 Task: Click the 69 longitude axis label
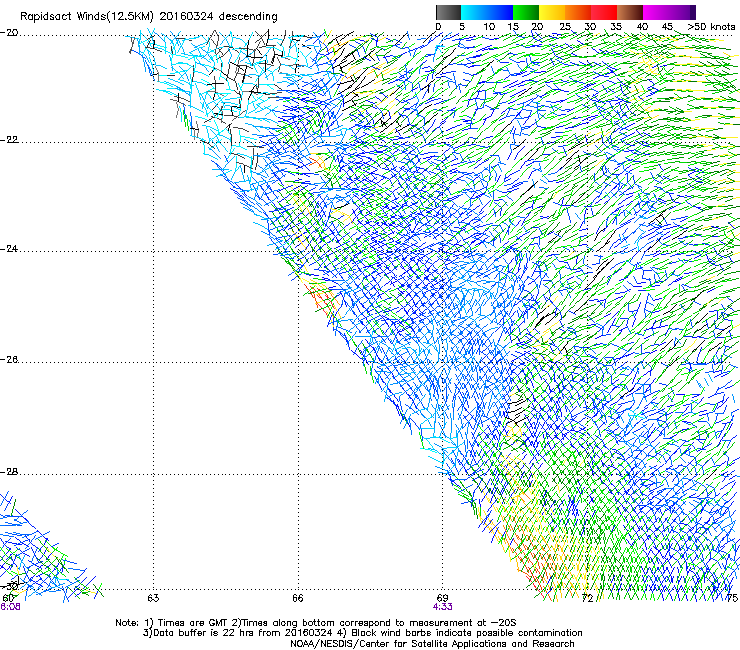[x=442, y=598]
